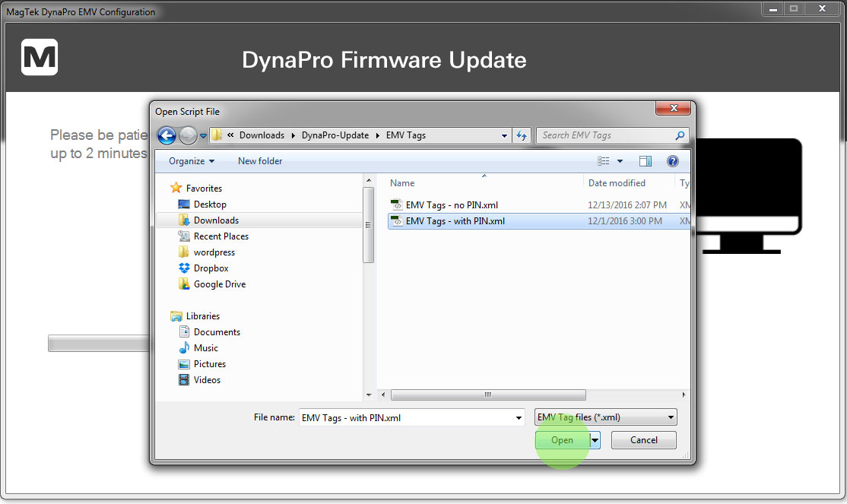
Task: Open the Music library
Action: [x=206, y=348]
